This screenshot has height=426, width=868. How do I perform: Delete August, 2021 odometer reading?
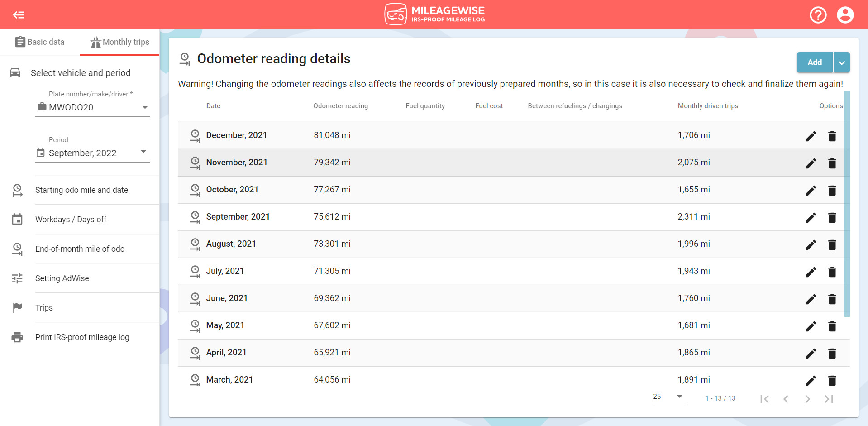832,244
